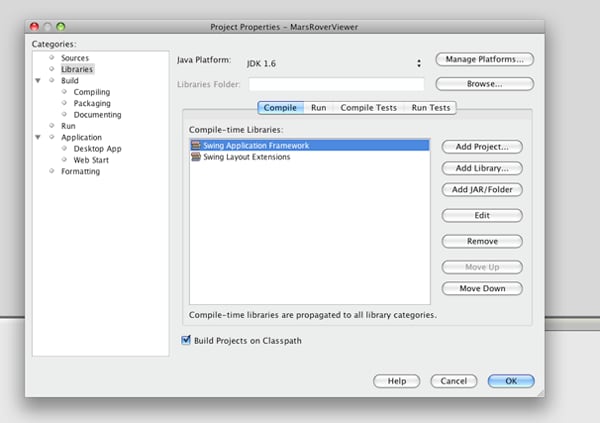The height and width of the screenshot is (423, 600).
Task: Select Desktop App category
Action: click(98, 149)
